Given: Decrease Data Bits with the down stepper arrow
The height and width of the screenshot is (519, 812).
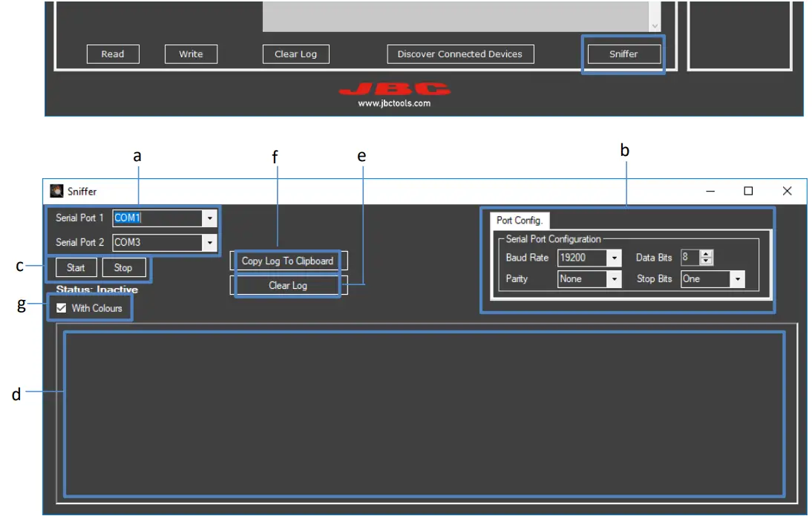Looking at the screenshot, I should 705,261.
